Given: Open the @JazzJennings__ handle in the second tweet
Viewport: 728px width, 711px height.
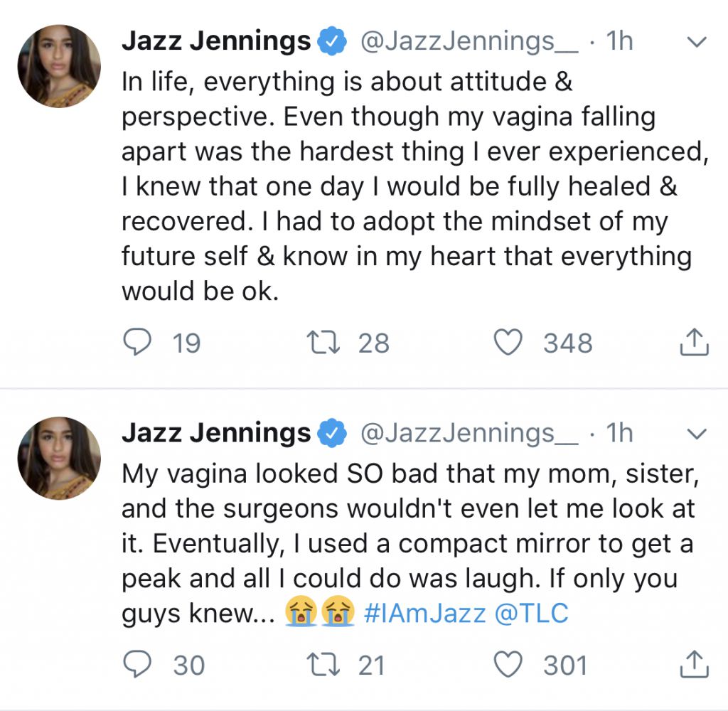Looking at the screenshot, I should coord(470,433).
